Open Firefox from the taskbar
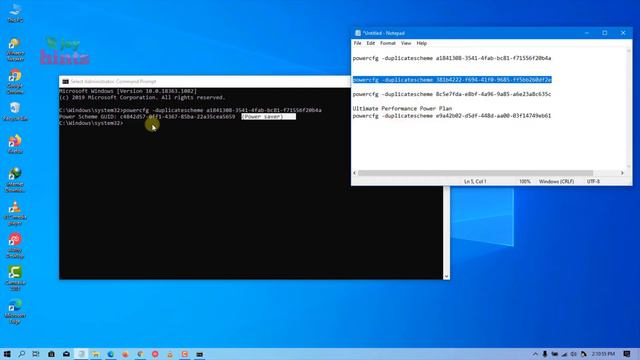 (x=125, y=354)
